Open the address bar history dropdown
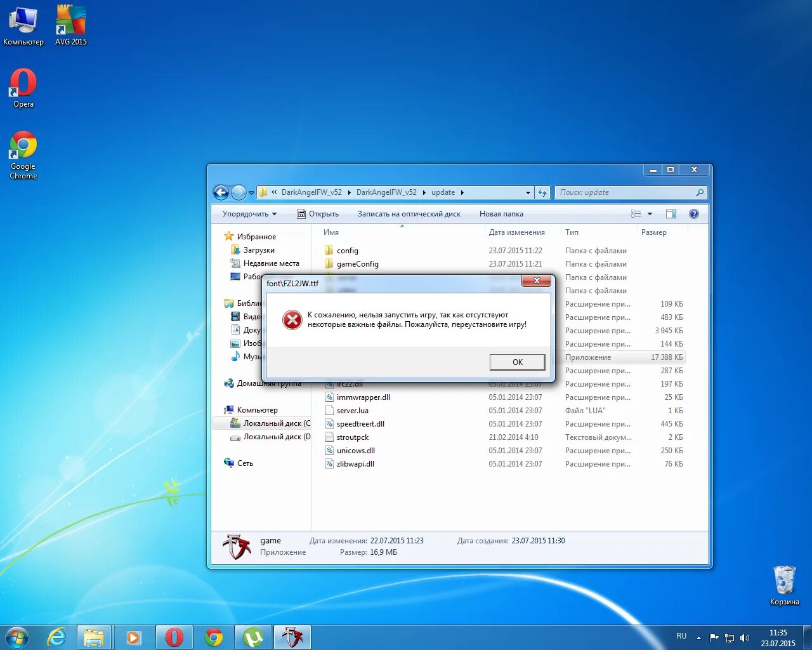 coord(528,192)
